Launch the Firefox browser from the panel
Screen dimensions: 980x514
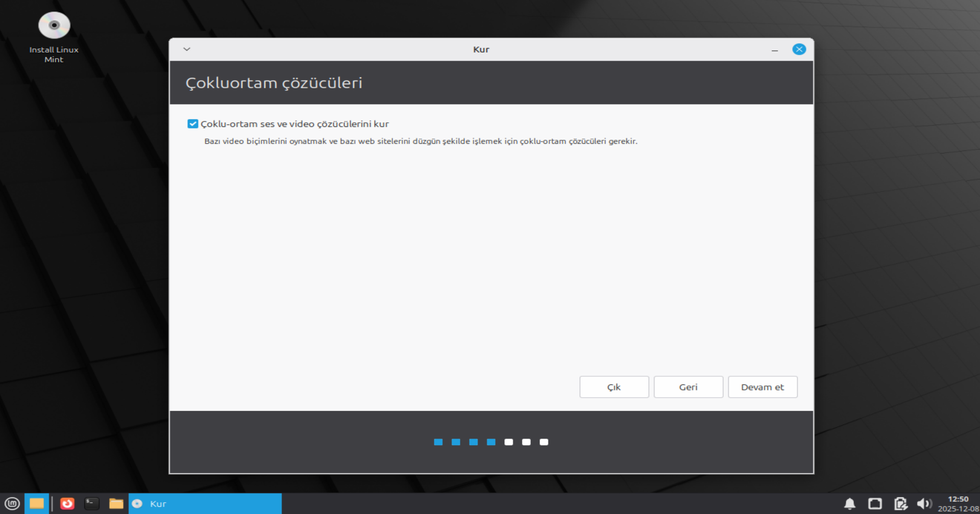click(67, 504)
